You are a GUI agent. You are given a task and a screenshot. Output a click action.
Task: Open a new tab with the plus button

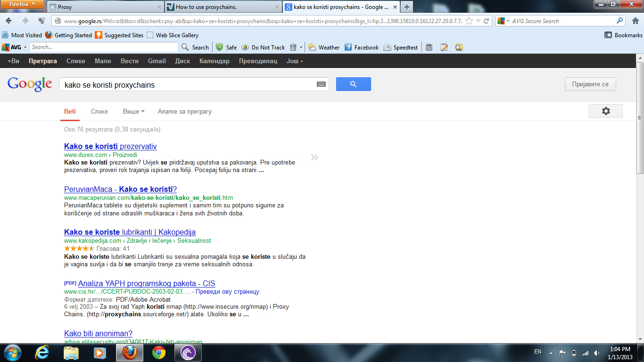(x=406, y=7)
